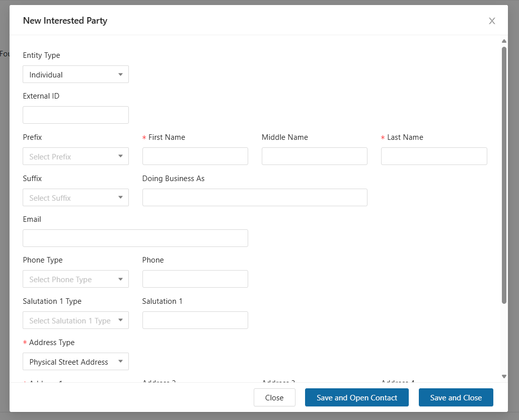Click into the Middle Name field
The image size is (519, 420).
point(315,156)
